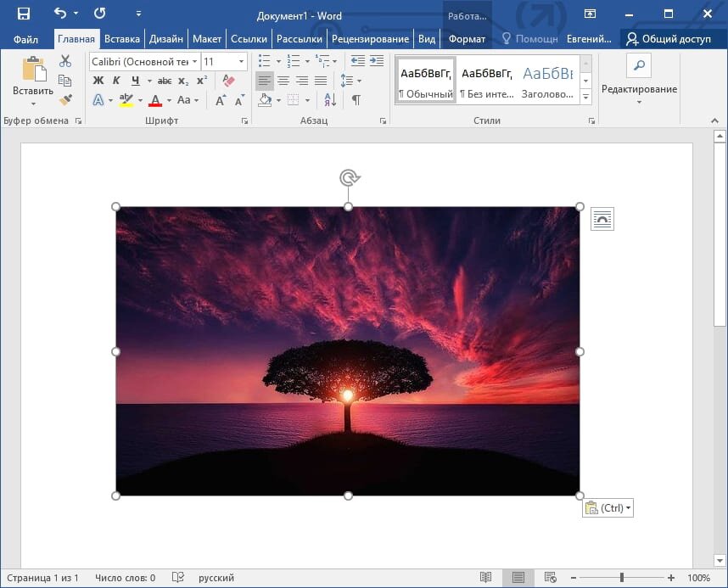Viewport: 728px width, 588px height.
Task: Open Paste Options (Ctrl) dropdown
Action: (x=608, y=507)
